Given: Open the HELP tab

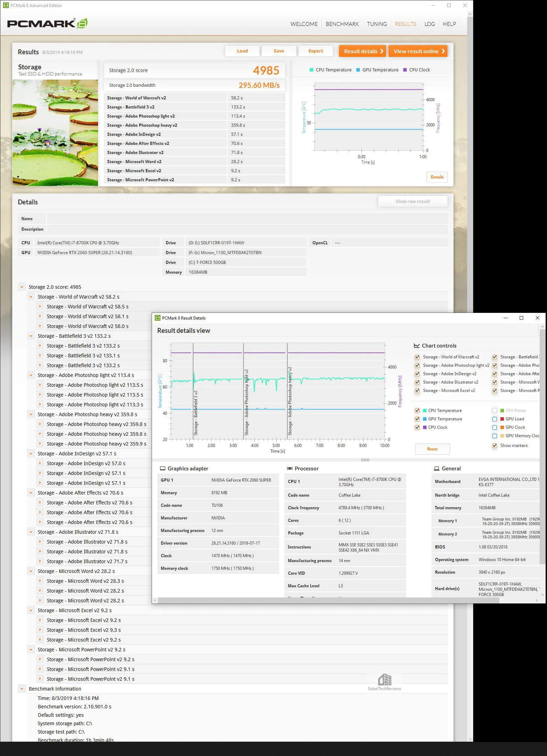Looking at the screenshot, I should pyautogui.click(x=449, y=24).
